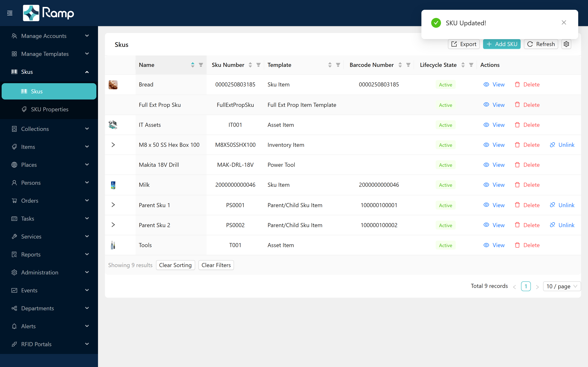Image resolution: width=588 pixels, height=367 pixels.
Task: Filter the Lifecycle State column
Action: [x=471, y=65]
